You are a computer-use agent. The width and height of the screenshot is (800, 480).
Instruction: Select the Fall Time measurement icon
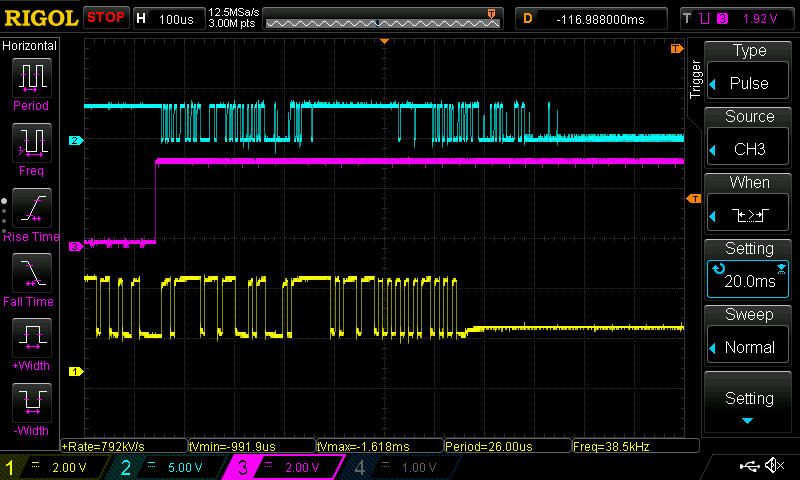point(32,272)
